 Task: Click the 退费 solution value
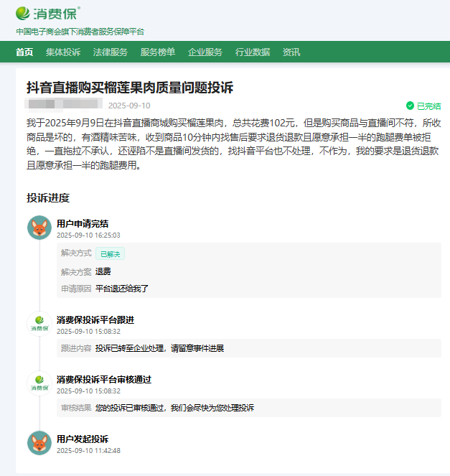tap(103, 271)
